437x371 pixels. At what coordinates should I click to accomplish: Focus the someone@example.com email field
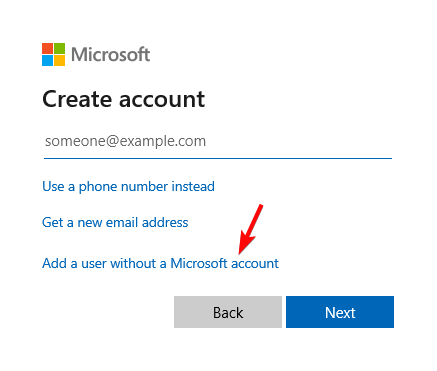tap(218, 142)
